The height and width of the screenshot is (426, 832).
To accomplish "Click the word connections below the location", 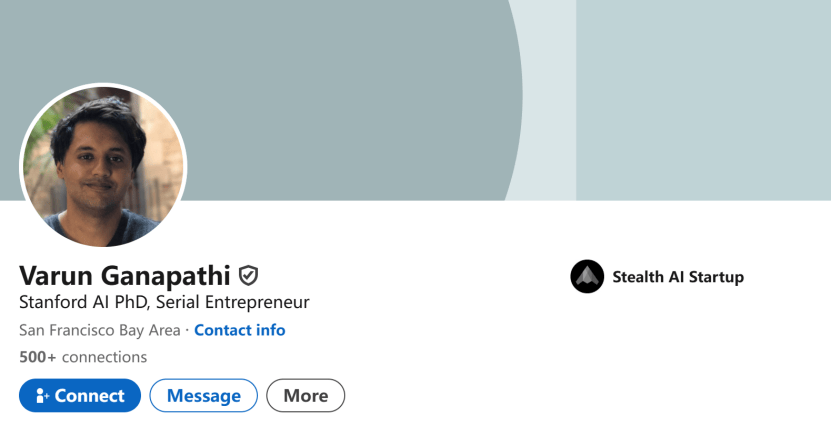I will click(104, 357).
